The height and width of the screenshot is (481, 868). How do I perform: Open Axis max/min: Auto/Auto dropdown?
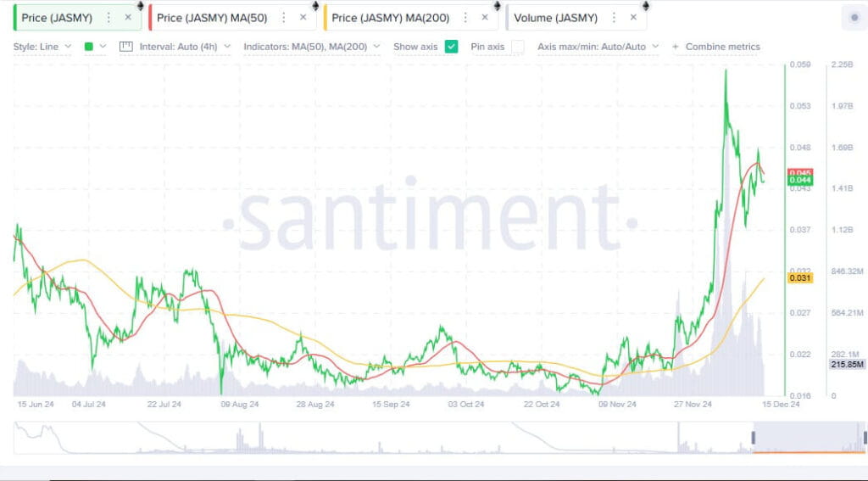[598, 47]
